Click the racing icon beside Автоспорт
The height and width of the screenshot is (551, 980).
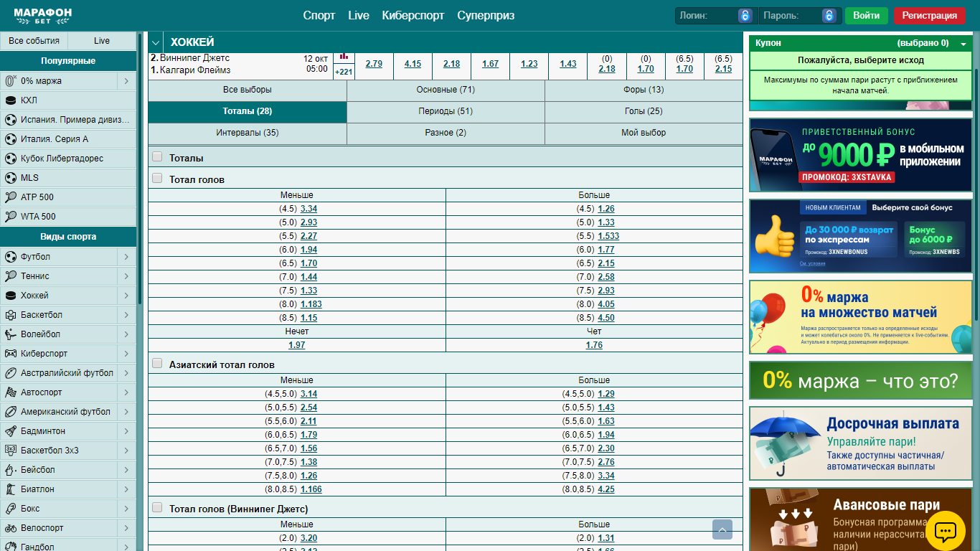tap(11, 392)
